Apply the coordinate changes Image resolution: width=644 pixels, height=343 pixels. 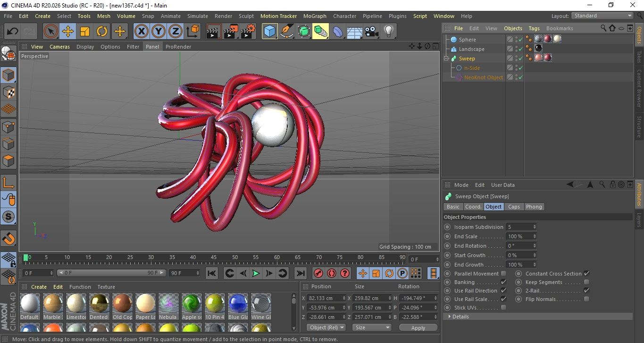[x=418, y=327]
